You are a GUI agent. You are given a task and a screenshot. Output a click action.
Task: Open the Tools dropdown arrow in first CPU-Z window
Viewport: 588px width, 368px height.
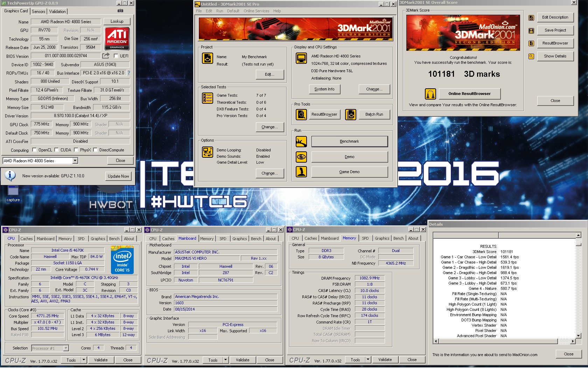[x=84, y=360]
